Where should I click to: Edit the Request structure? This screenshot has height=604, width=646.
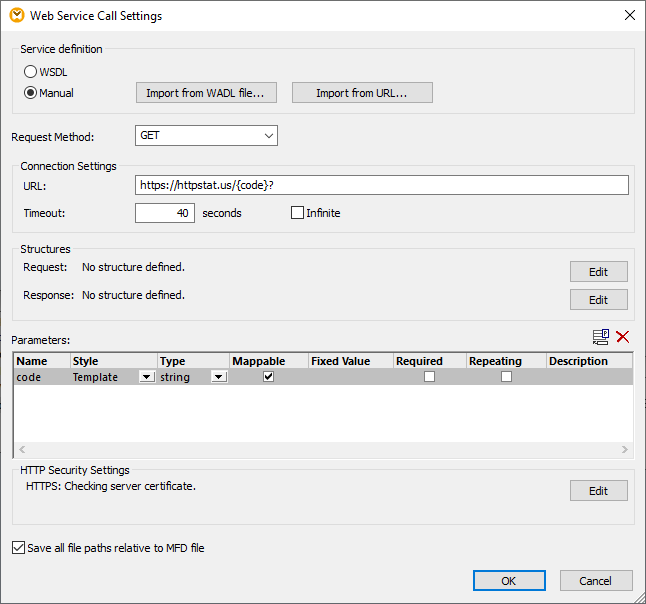click(598, 272)
